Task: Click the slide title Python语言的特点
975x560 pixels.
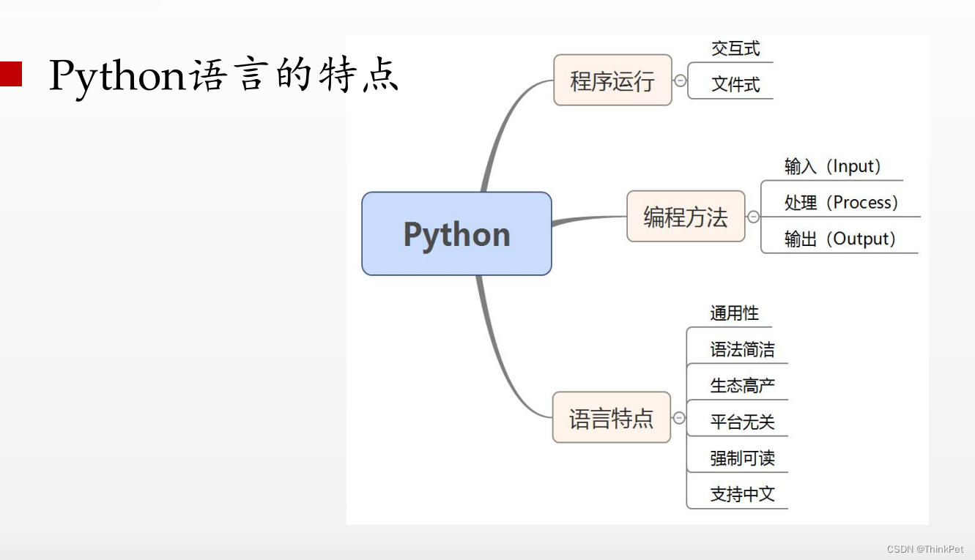Action: (223, 75)
